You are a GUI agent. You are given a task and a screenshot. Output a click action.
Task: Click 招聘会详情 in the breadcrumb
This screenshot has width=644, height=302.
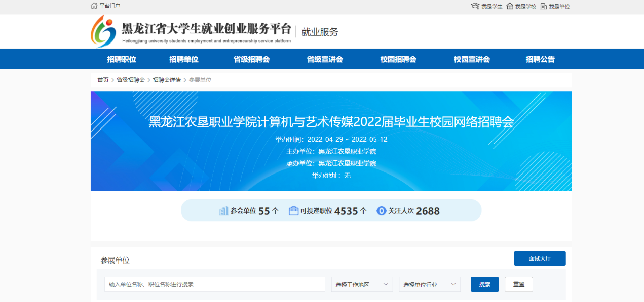pyautogui.click(x=167, y=80)
